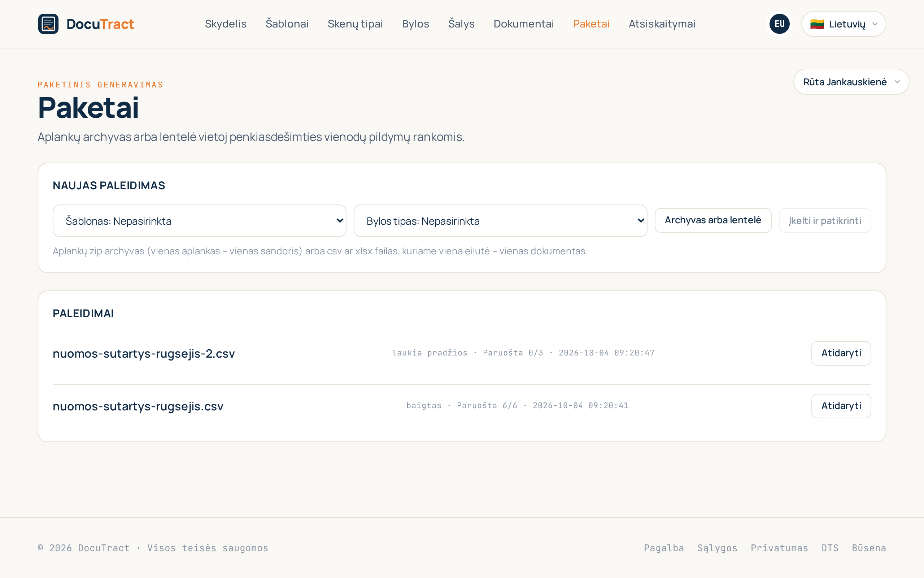Open the Pagalba footer link
The width and height of the screenshot is (924, 578).
coord(664,548)
